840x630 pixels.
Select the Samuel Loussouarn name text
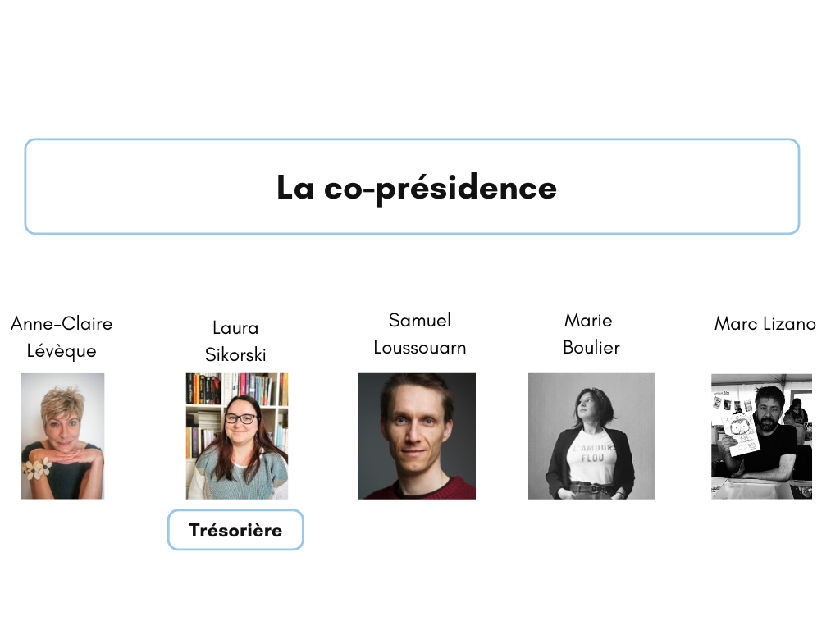click(419, 334)
